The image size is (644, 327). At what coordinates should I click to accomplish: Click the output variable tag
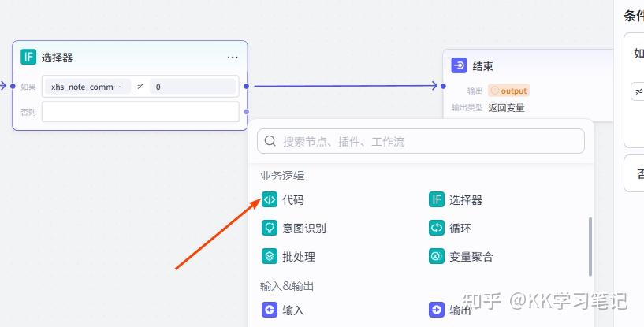(x=508, y=91)
